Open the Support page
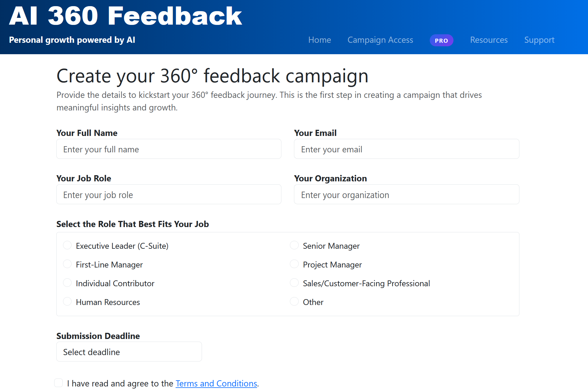 click(539, 40)
